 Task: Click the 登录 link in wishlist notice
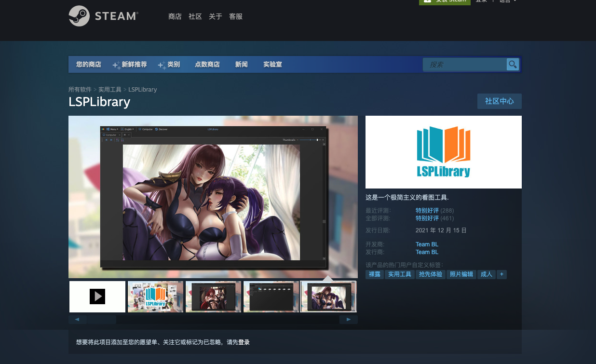point(244,342)
